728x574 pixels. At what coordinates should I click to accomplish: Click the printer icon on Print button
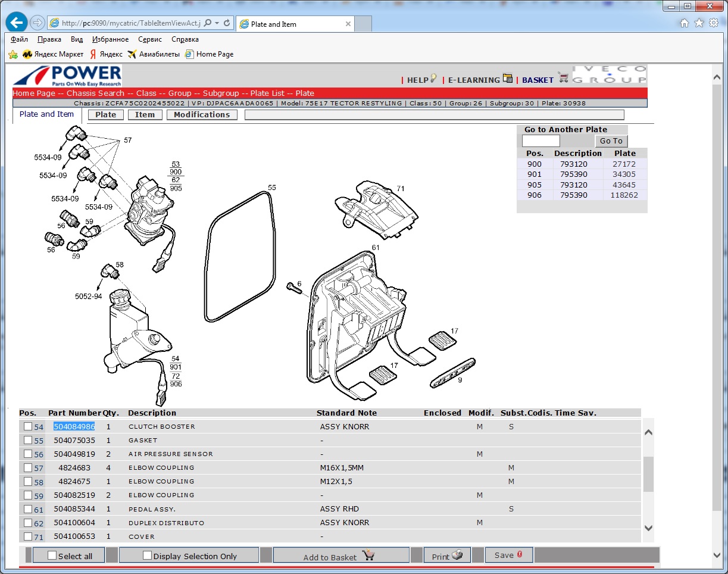(457, 555)
